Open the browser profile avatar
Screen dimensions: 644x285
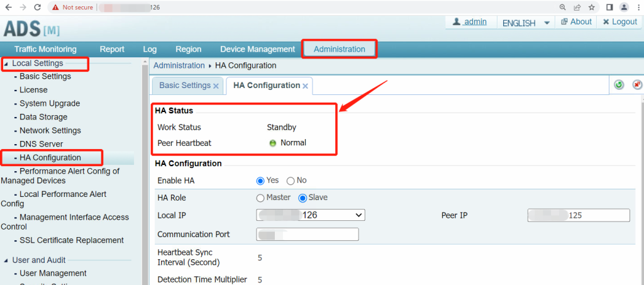[625, 7]
